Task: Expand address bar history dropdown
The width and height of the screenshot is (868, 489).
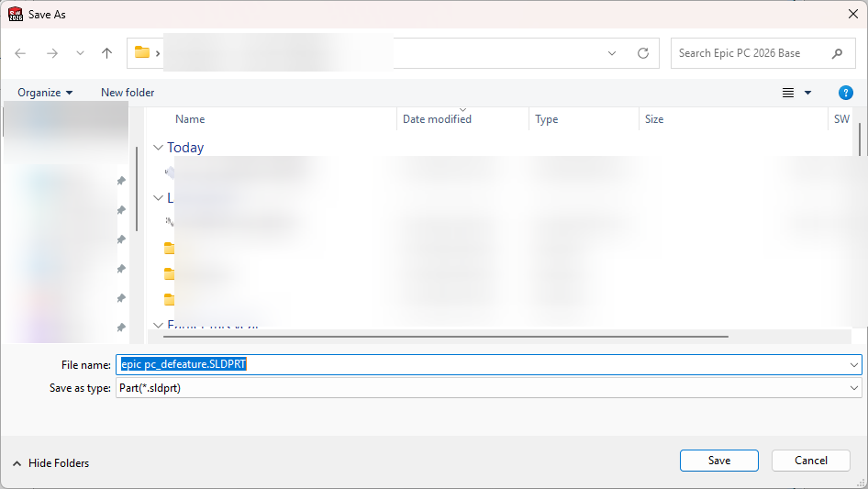Action: point(612,53)
